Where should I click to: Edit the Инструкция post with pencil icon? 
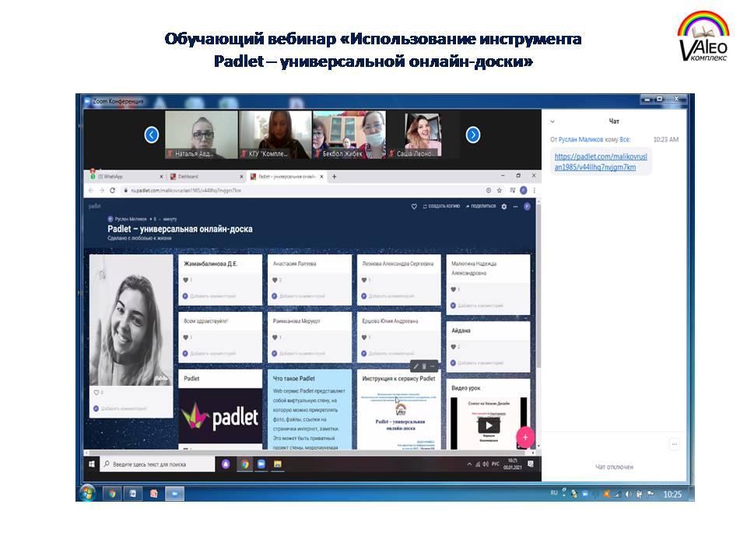point(416,366)
